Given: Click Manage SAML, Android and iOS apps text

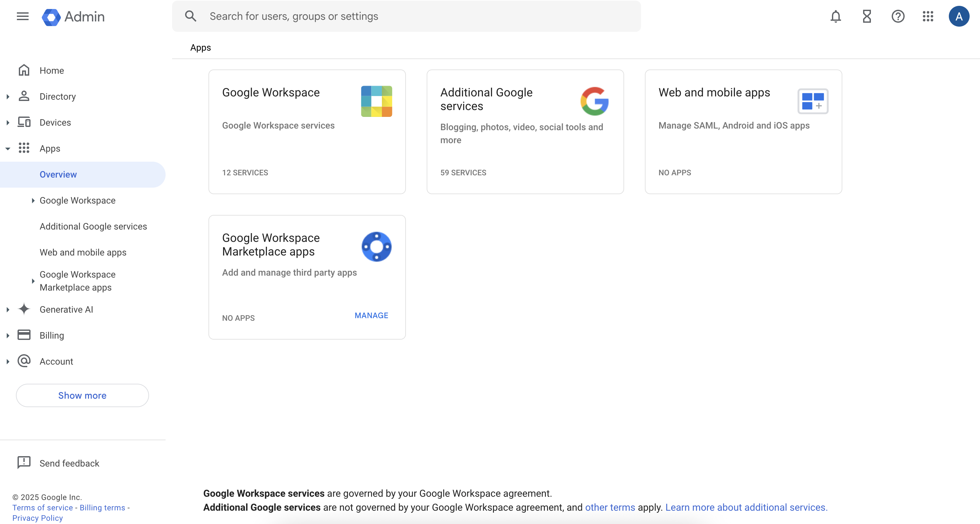Looking at the screenshot, I should 734,126.
